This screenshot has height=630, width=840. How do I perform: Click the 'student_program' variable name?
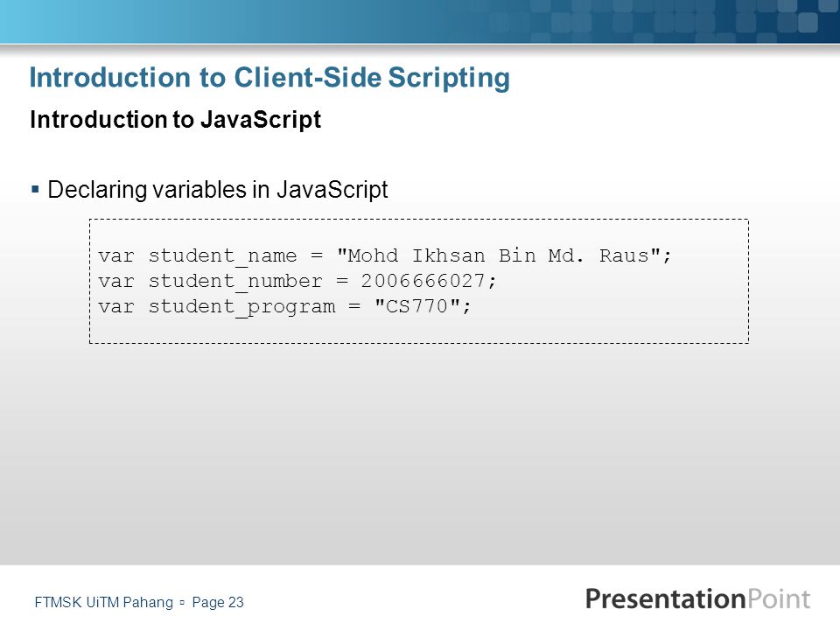(x=241, y=307)
